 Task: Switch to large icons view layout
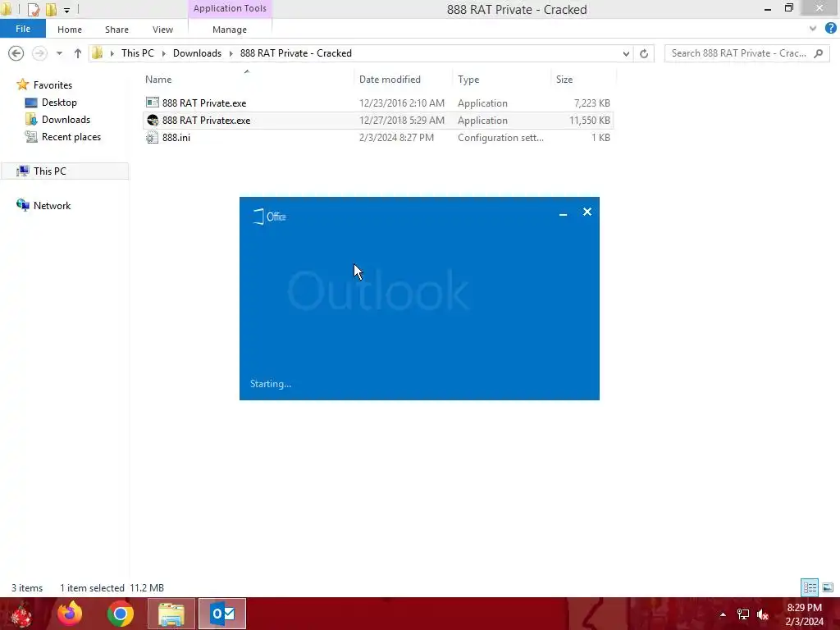point(828,587)
